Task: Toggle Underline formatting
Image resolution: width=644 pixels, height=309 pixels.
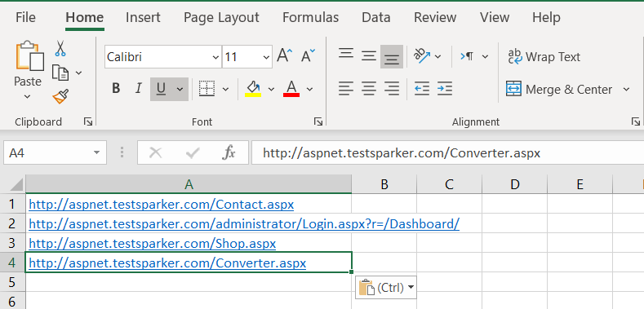Action: [x=161, y=89]
